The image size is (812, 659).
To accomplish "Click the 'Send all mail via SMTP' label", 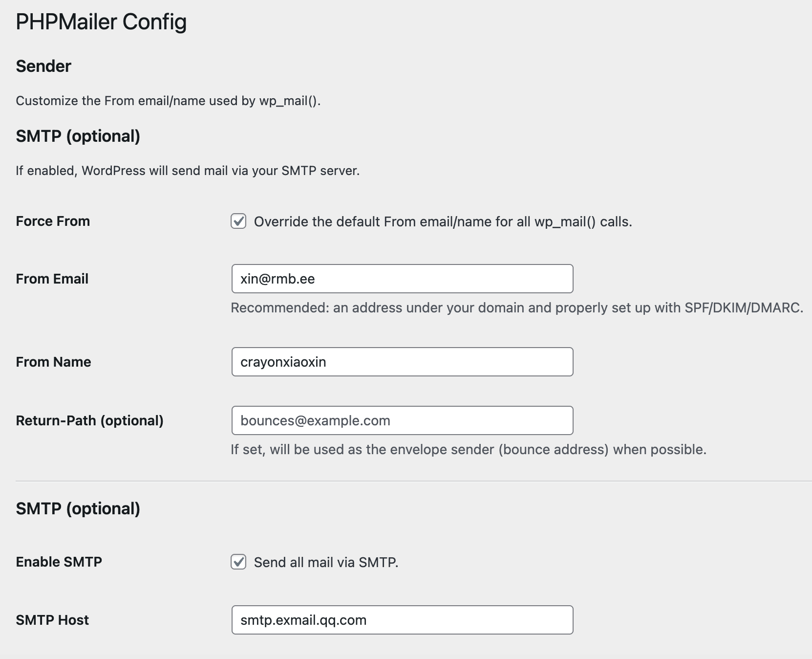I will 326,563.
